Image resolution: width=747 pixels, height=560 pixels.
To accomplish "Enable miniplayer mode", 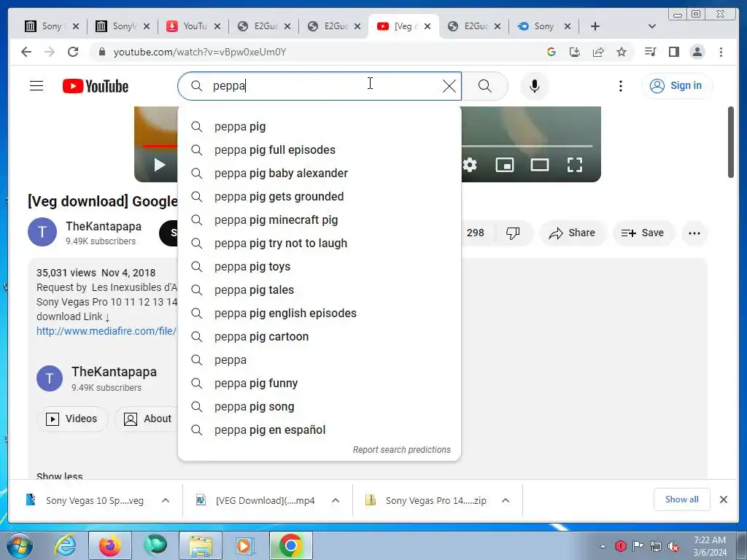I will click(505, 165).
